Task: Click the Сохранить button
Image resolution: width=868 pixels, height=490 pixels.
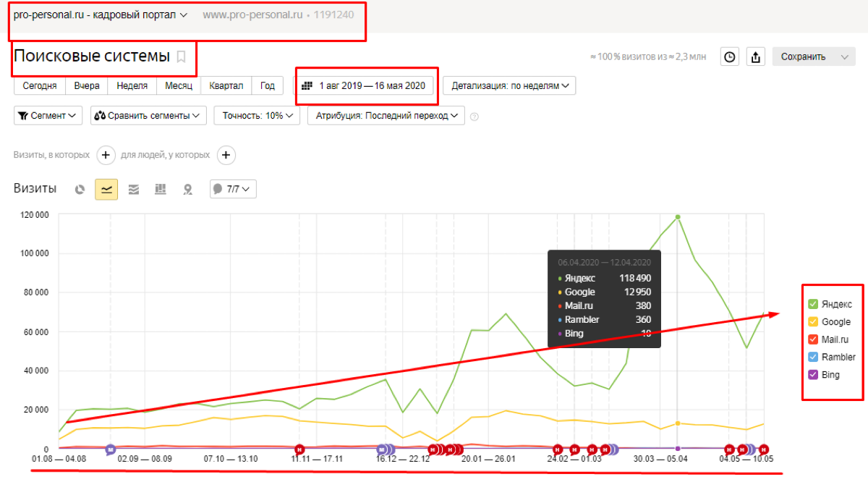Action: (803, 57)
